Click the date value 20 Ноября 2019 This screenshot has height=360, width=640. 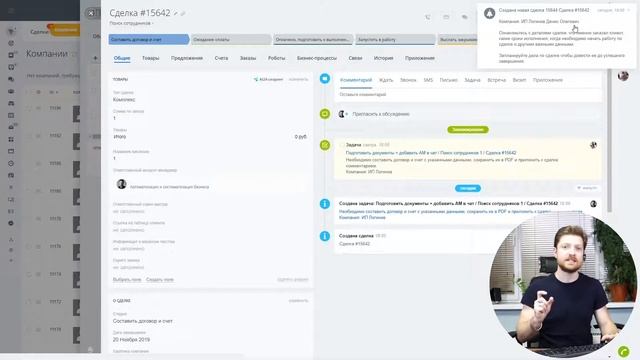[131, 340]
